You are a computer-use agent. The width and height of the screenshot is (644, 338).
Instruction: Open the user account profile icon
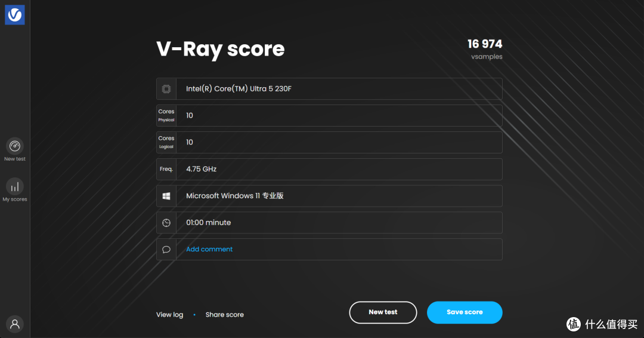tap(15, 324)
